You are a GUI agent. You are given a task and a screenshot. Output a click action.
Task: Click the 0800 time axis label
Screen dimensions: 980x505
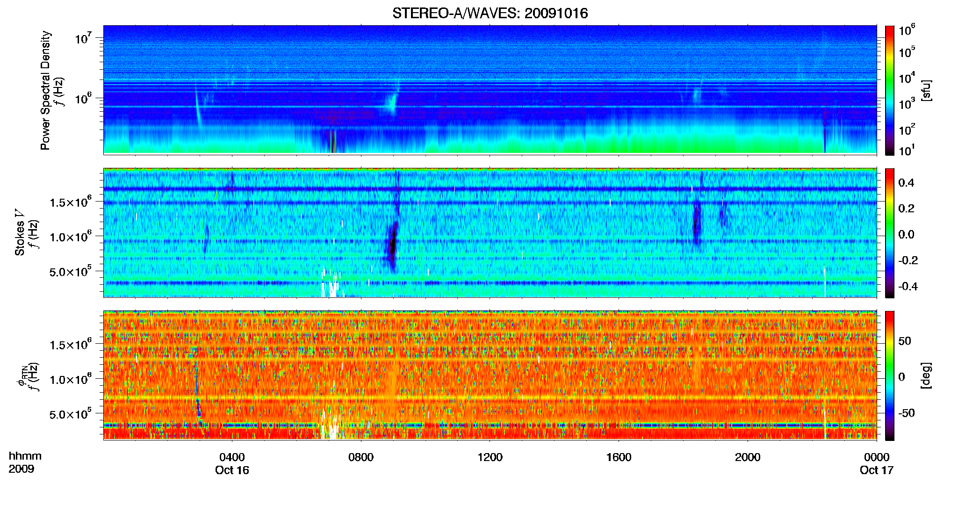click(x=361, y=457)
